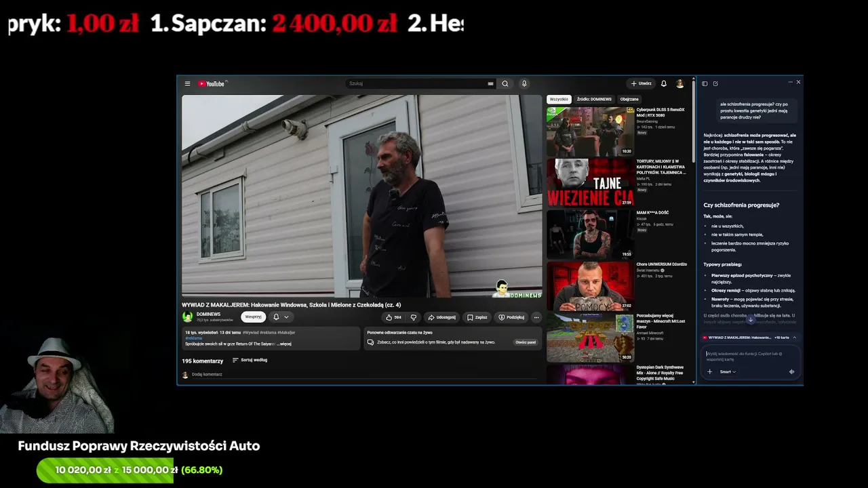Image resolution: width=868 pixels, height=488 pixels.
Task: Click the 'Typowy przebieg:' text
Action: (722, 264)
